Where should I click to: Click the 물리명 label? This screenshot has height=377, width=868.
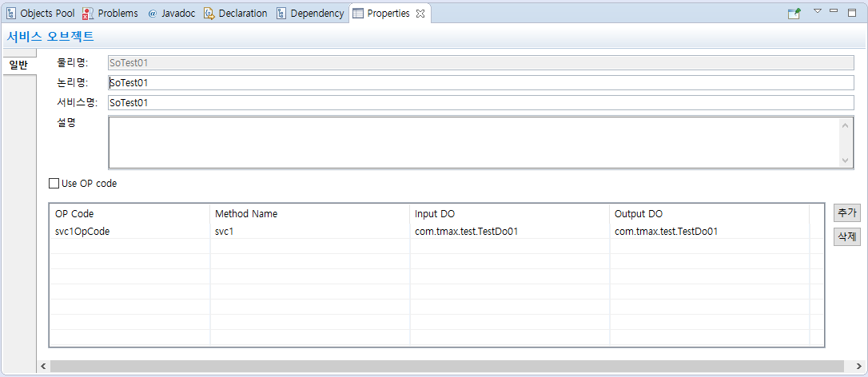pyautogui.click(x=73, y=62)
